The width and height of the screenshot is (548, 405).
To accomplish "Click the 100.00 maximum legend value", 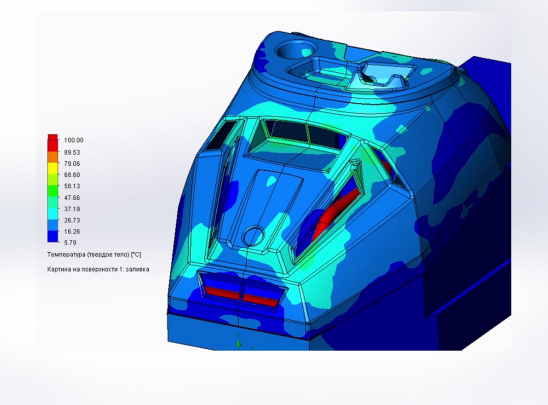I will click(73, 140).
